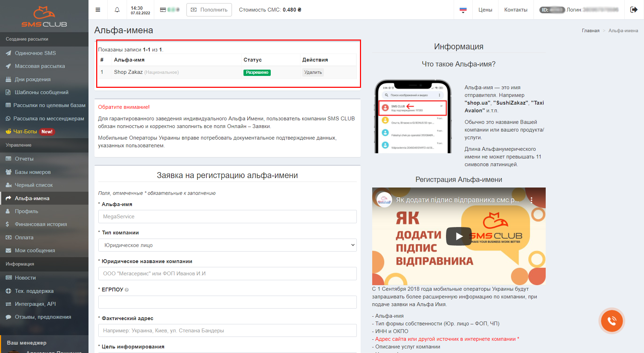Click the Профиль user icon
Viewport: 644px width, 353px height.
[x=8, y=211]
